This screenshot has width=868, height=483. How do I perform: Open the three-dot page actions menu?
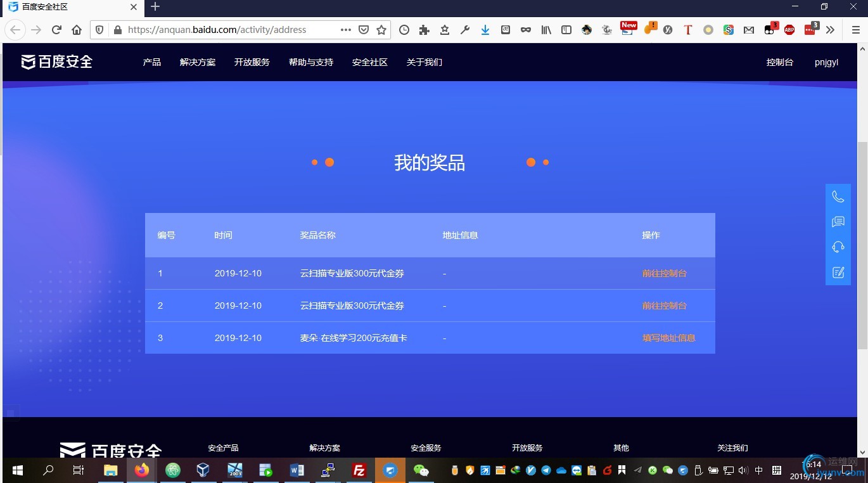point(345,30)
